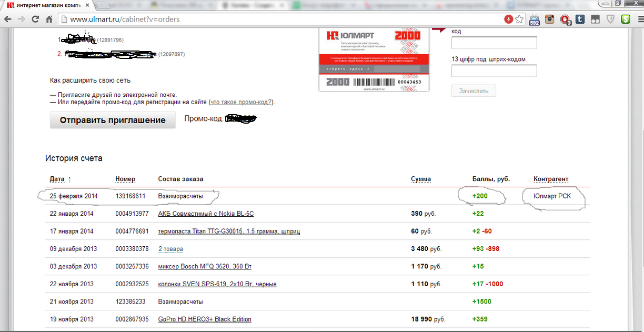Focus the address bar with ulmart.ru URL

284,19
